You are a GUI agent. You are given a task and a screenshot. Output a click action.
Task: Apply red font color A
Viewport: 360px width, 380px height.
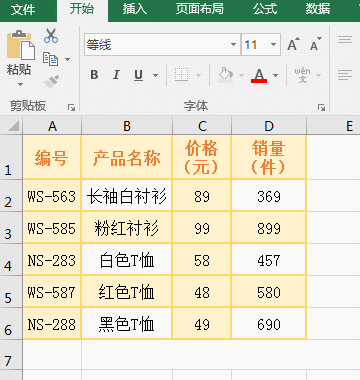point(259,75)
